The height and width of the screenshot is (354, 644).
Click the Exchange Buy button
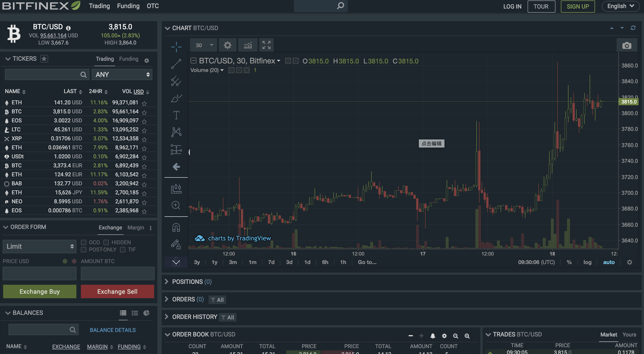click(x=40, y=291)
